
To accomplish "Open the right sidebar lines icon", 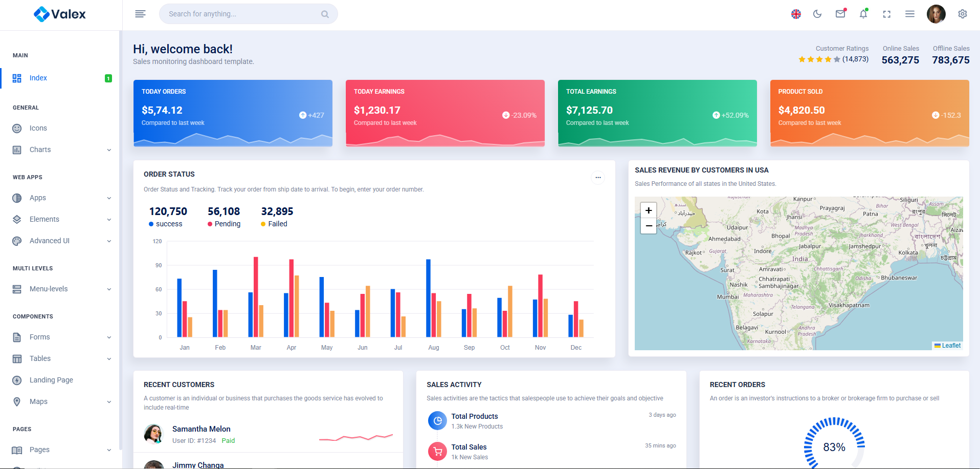I will pos(910,14).
